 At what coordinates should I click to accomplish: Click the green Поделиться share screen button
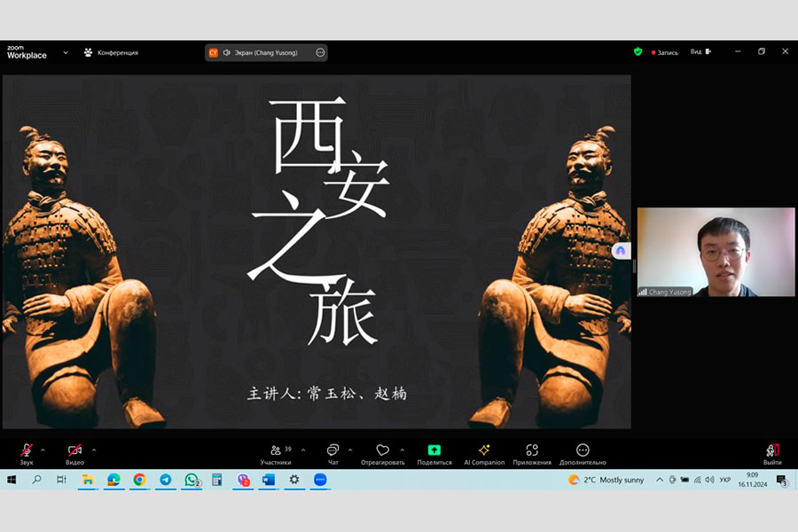click(434, 454)
